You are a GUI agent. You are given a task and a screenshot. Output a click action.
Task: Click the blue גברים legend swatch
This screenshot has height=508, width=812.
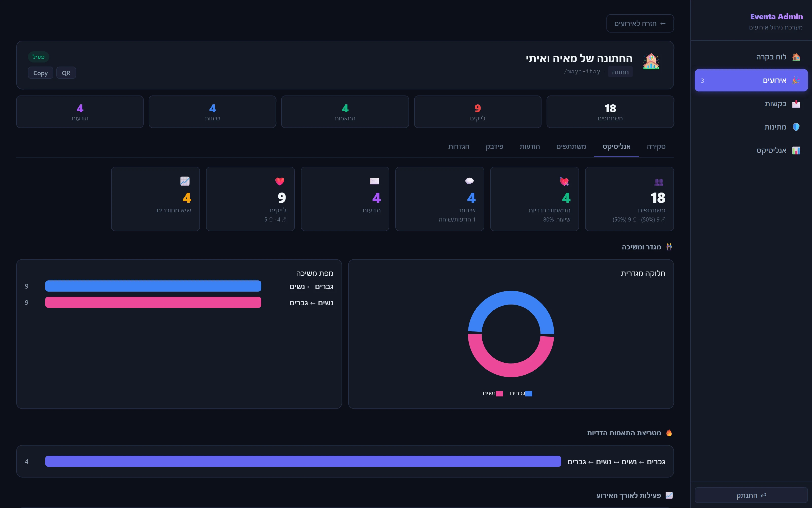tap(529, 394)
